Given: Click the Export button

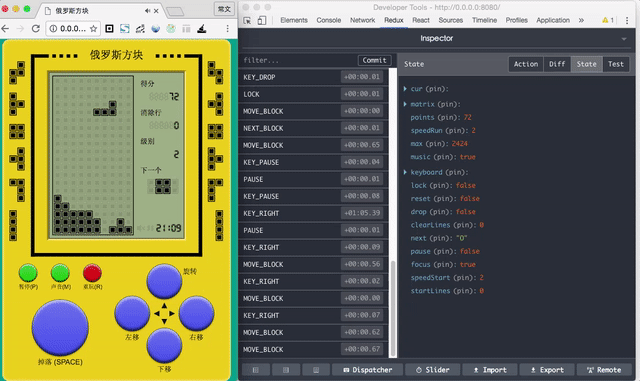Looking at the screenshot, I should coord(547,370).
